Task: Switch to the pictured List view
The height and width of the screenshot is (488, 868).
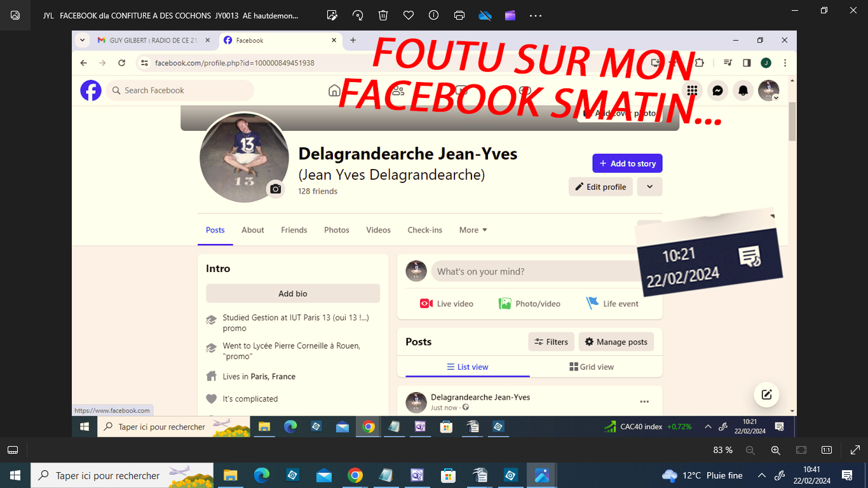Action: click(468, 367)
